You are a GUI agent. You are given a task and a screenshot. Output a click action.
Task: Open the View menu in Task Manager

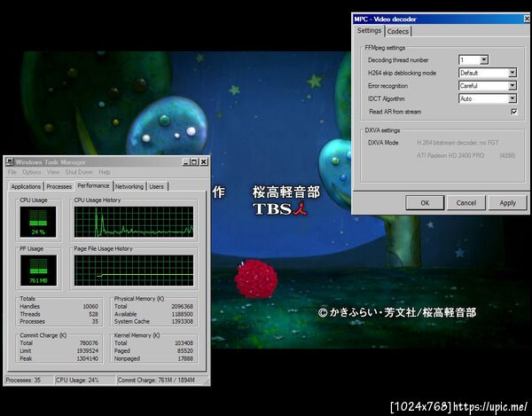(53, 172)
